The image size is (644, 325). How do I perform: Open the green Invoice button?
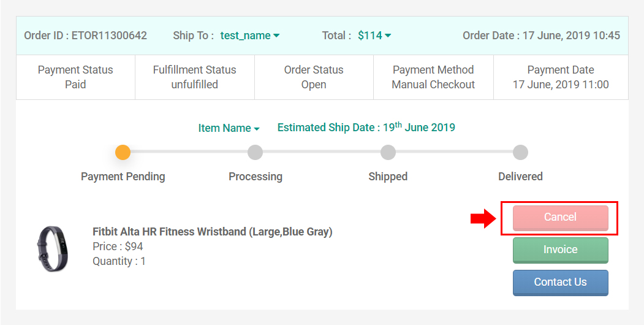tap(560, 250)
